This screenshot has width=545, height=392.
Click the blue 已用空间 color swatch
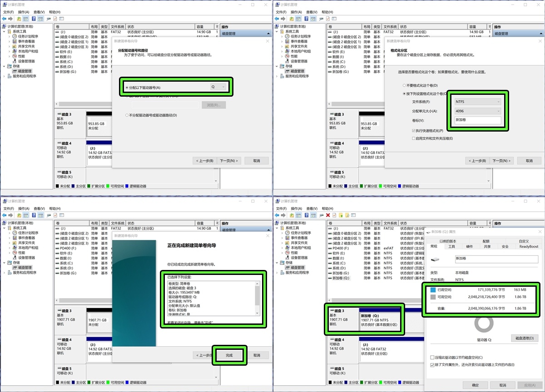(x=433, y=289)
